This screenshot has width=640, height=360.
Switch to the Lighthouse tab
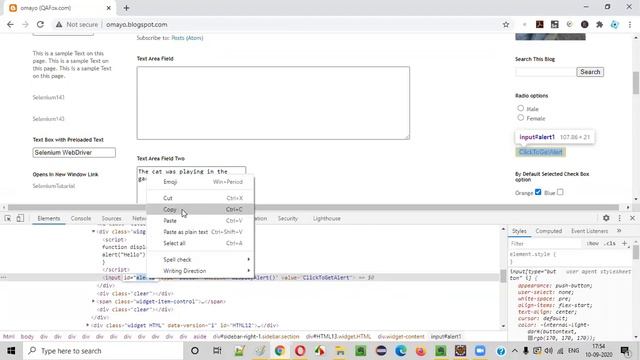pos(327,218)
